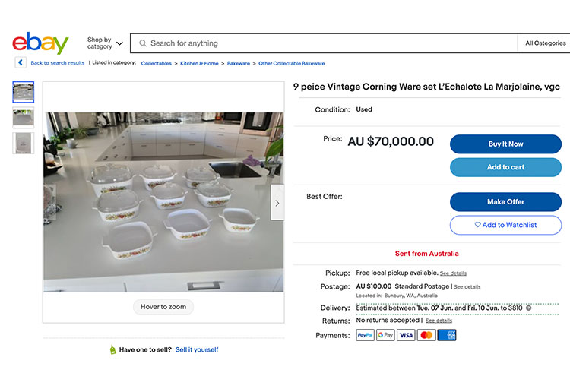Click the eBay logo
Image resolution: width=570 pixels, height=392 pixels.
[x=40, y=43]
